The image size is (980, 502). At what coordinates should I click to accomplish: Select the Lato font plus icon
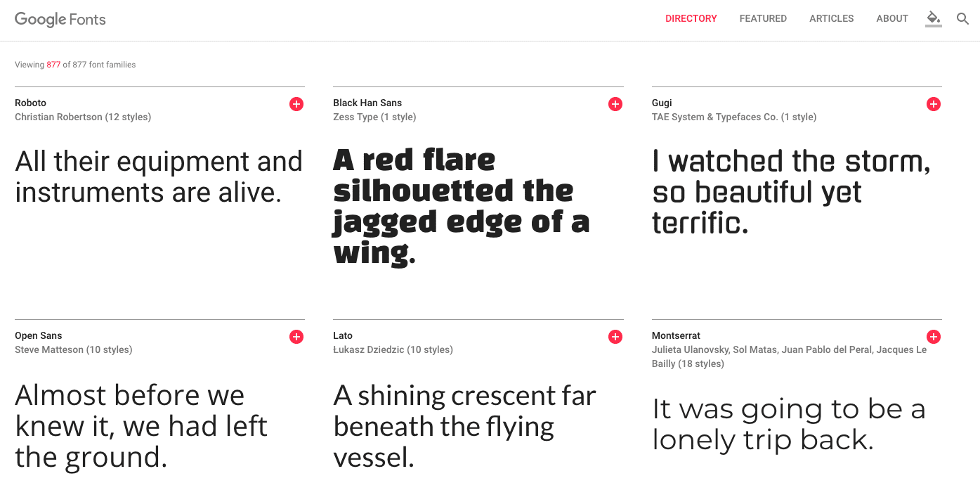click(615, 337)
